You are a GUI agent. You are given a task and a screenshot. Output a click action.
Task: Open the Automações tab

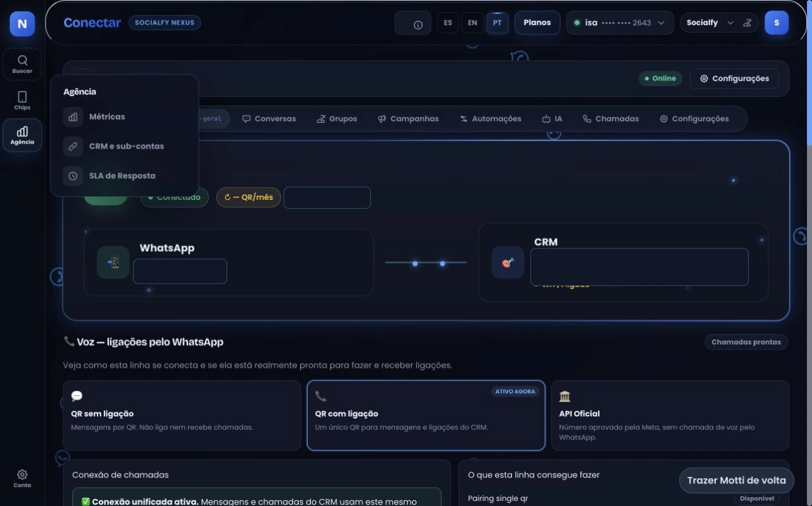coord(490,119)
